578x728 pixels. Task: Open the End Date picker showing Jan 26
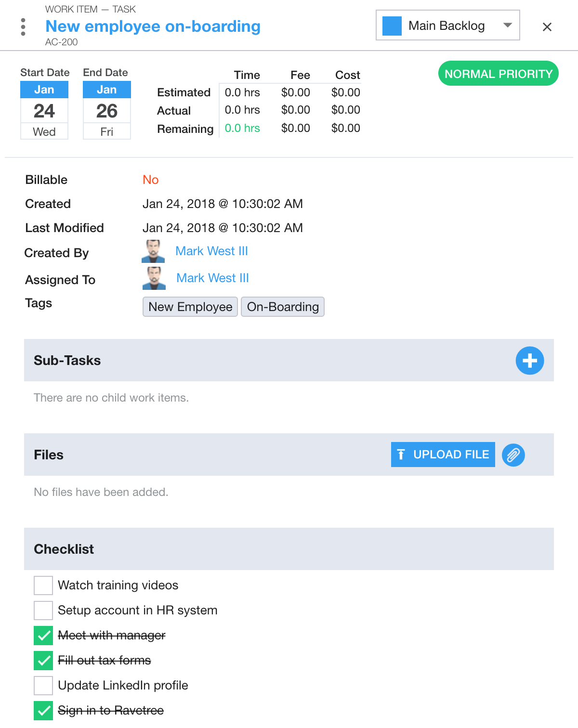pos(106,110)
